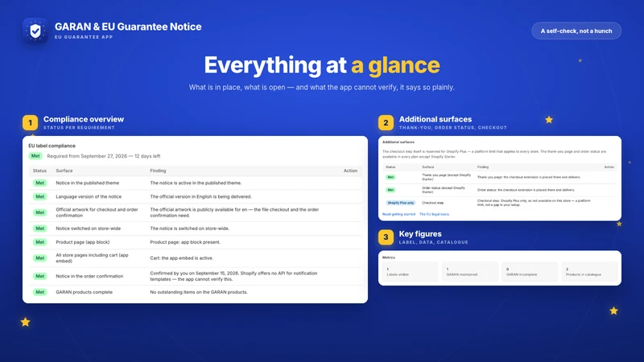
Task: Click 'No outstanding items on the GARAN products.' text
Action: pos(199,292)
